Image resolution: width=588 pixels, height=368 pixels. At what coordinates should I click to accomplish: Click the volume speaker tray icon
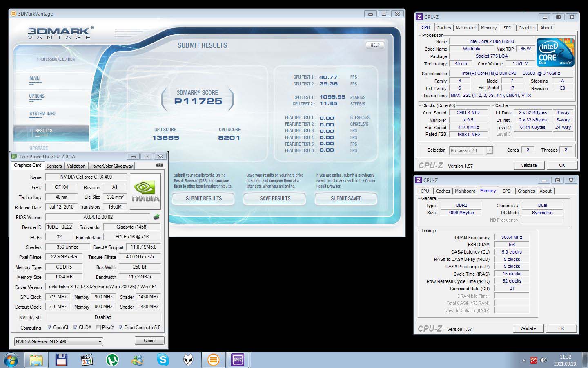543,360
